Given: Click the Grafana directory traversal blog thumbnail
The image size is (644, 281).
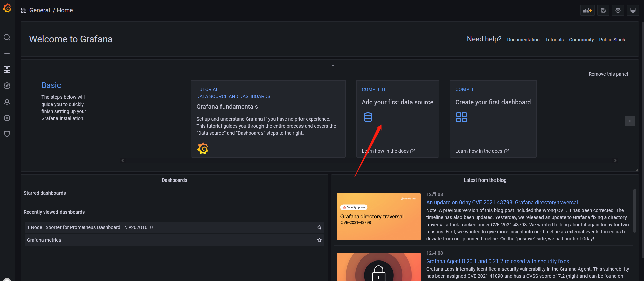Looking at the screenshot, I should pos(379,216).
